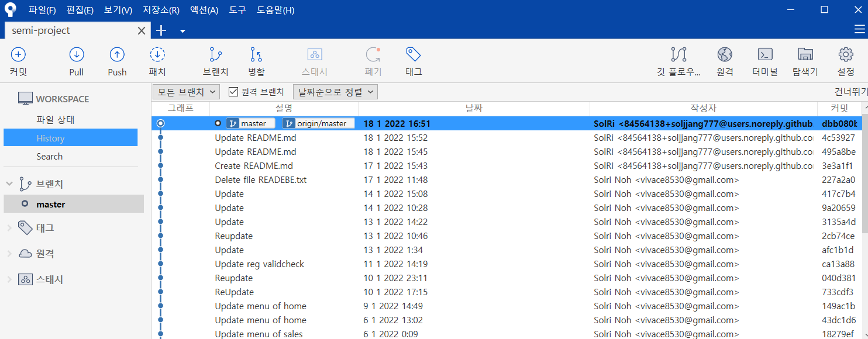Select Reupdate commit dated 13 1 2022 10:46

coord(507,236)
